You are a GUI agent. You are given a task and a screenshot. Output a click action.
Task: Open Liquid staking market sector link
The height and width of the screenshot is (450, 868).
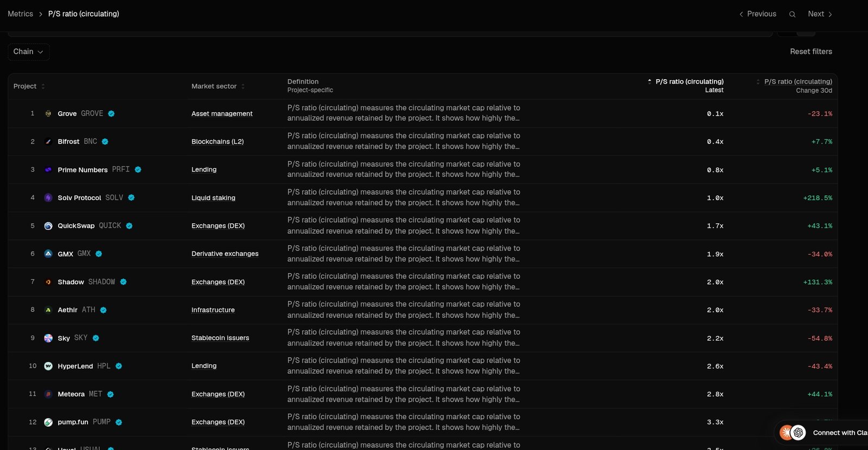coord(213,198)
